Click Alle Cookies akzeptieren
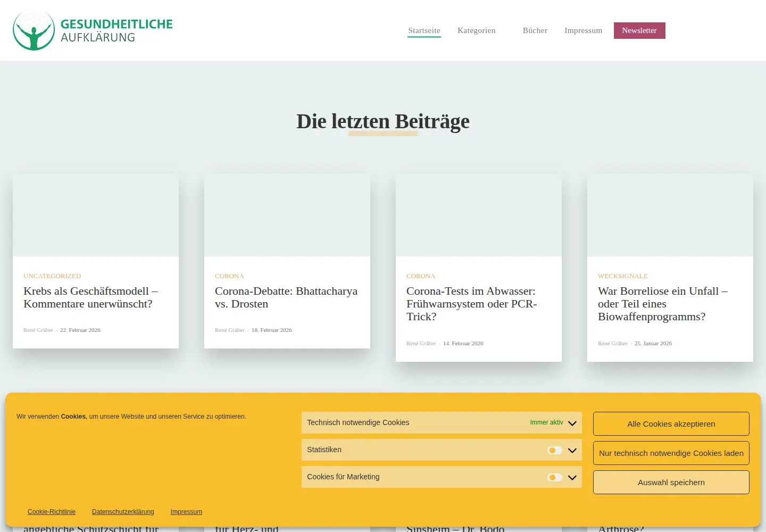Image resolution: width=766 pixels, height=532 pixels. 671,423
